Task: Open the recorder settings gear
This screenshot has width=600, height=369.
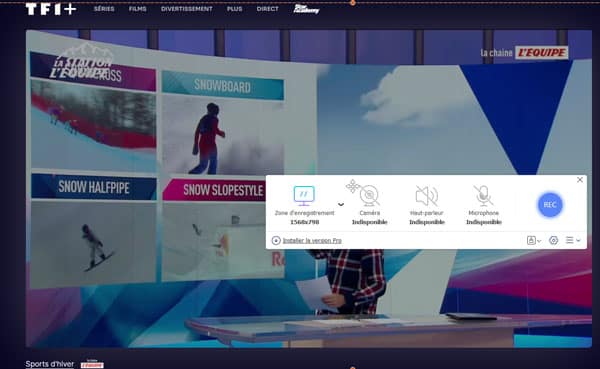Action: (553, 240)
